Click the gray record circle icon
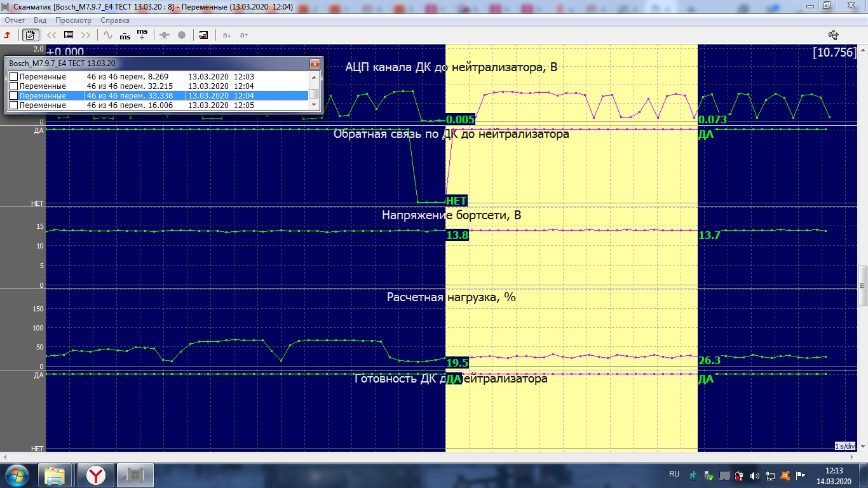868x488 pixels. [x=182, y=35]
